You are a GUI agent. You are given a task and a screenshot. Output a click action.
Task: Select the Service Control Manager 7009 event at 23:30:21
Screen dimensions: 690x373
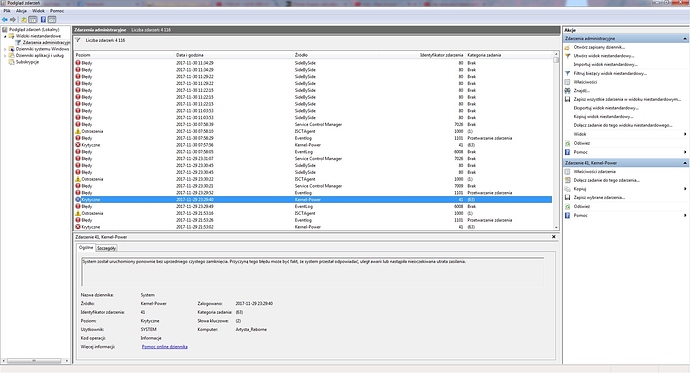click(313, 186)
